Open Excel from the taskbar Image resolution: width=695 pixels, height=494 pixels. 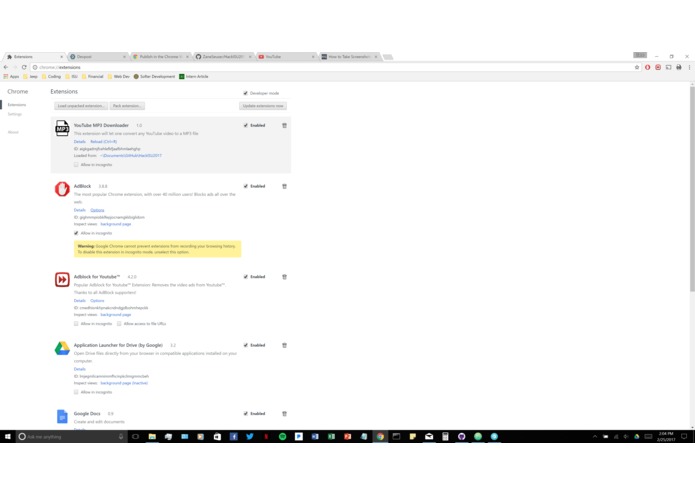click(331, 436)
